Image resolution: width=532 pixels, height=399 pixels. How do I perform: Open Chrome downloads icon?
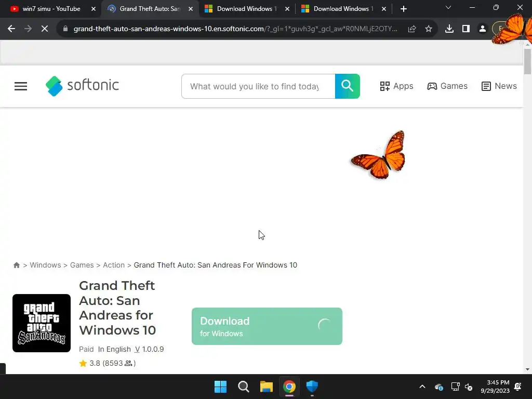click(449, 29)
